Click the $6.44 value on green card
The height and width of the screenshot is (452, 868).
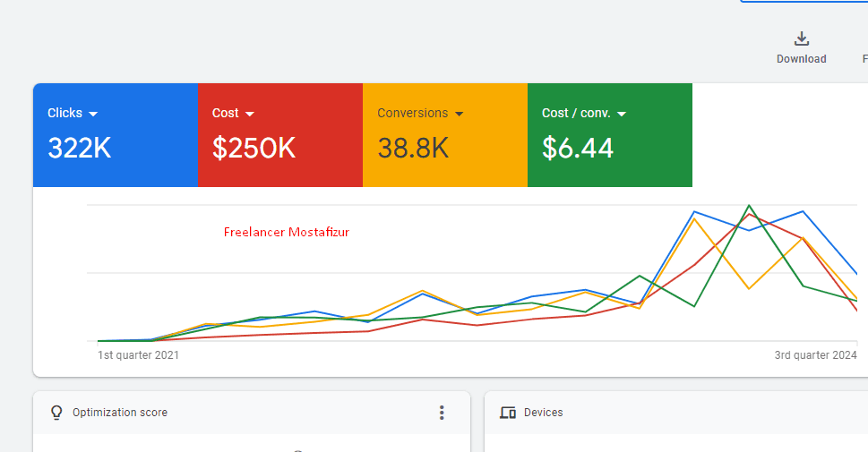[578, 149]
